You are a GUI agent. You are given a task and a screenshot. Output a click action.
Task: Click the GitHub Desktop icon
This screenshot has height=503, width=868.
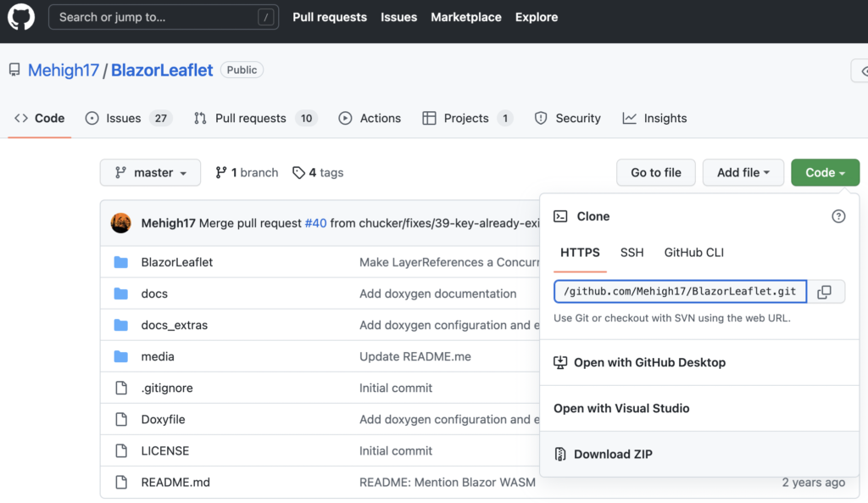[x=560, y=362]
